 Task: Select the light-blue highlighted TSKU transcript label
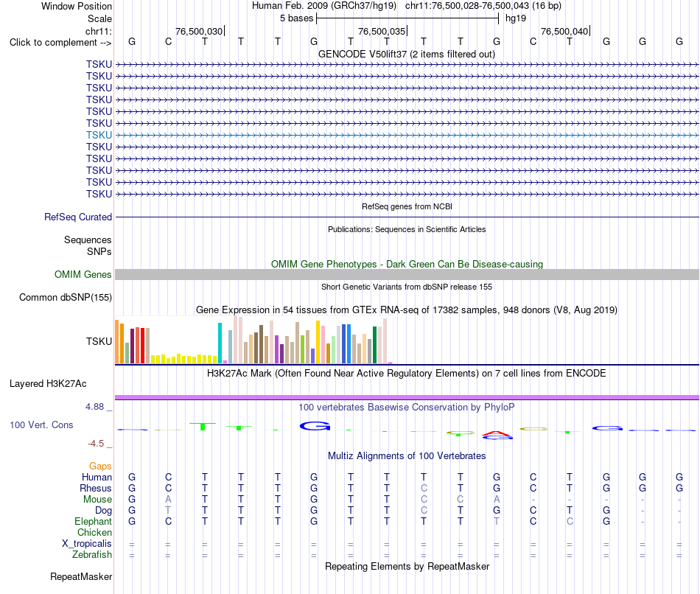pos(99,135)
